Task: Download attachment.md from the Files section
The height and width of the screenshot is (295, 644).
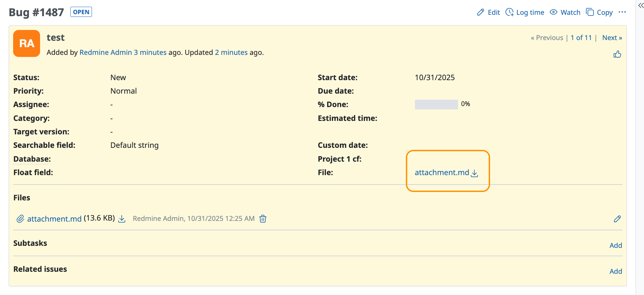Action: pyautogui.click(x=122, y=219)
